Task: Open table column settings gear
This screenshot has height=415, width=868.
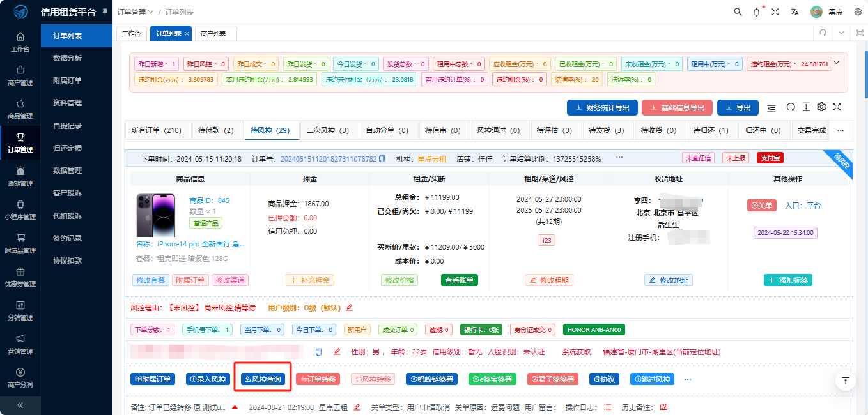Action: pos(822,107)
